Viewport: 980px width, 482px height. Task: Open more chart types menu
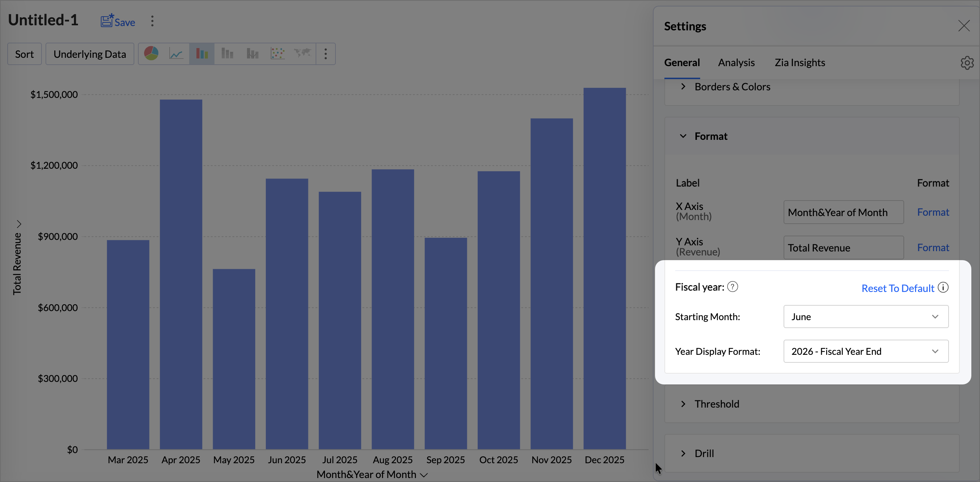[326, 54]
